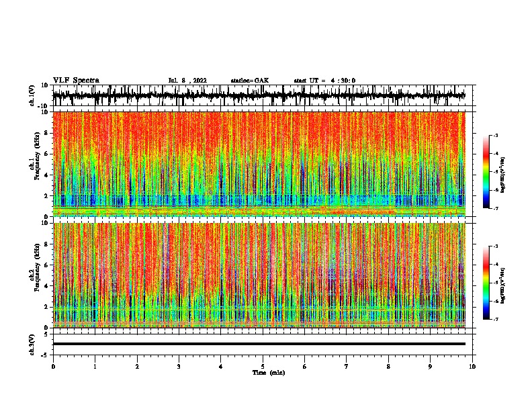This screenshot has width=532, height=411.
Task: Click the '5' tick on ch.3(V) axis
Action: click(46, 334)
